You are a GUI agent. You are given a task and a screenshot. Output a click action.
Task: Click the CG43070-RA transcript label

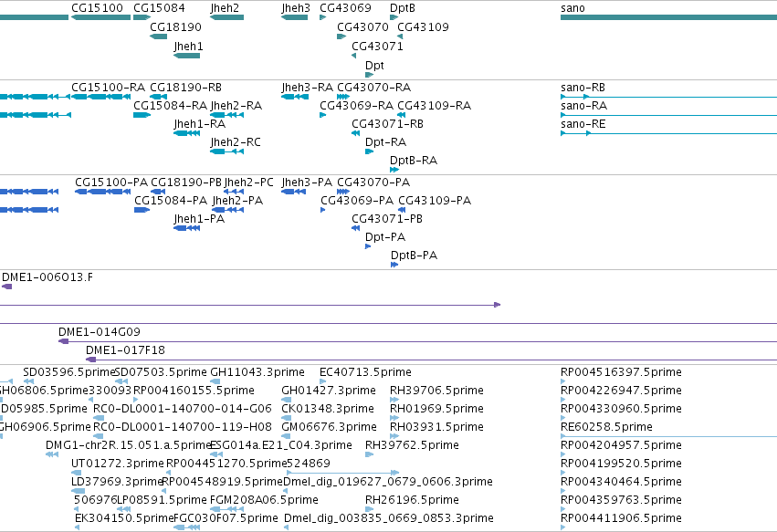[374, 88]
